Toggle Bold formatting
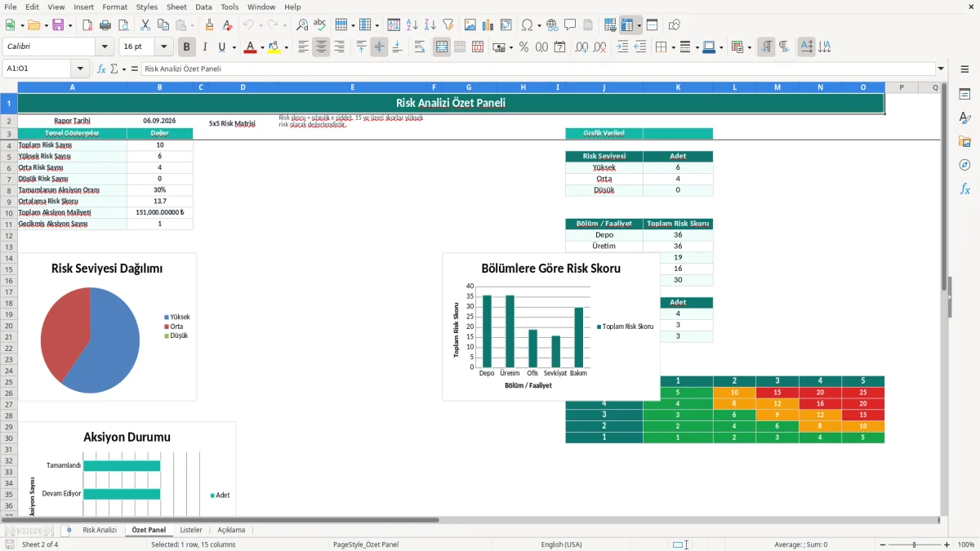This screenshot has height=551, width=980. point(187,47)
